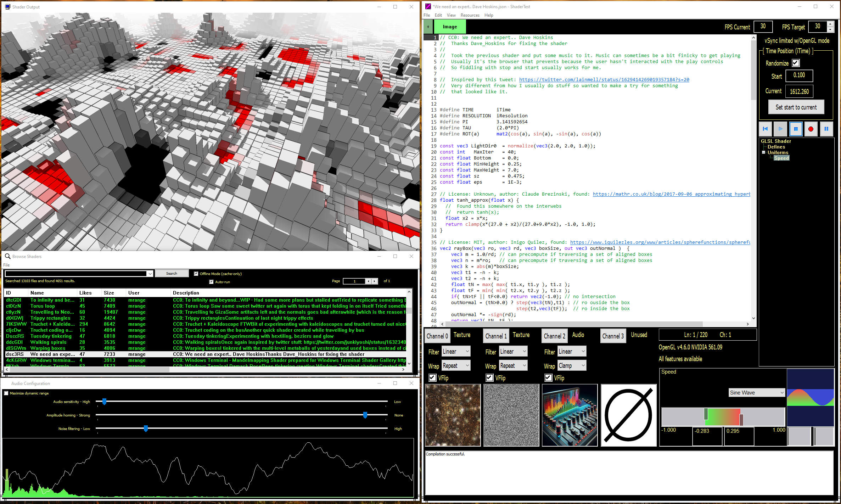841x504 pixels.
Task: Click the Speed range minimum handle
Action: [x=706, y=414]
